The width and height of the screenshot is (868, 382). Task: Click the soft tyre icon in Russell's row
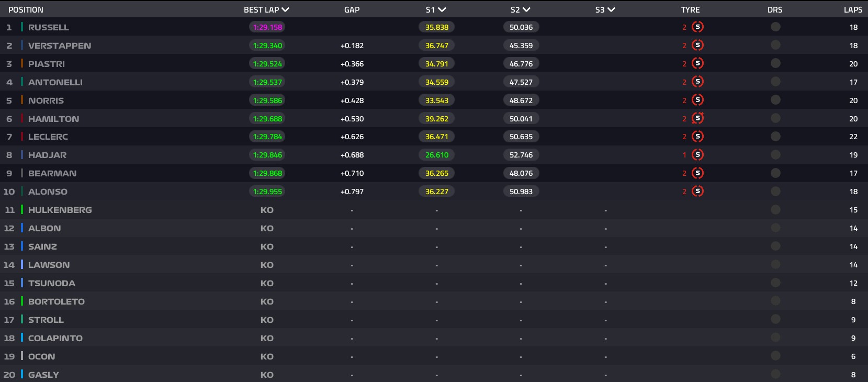tap(697, 27)
